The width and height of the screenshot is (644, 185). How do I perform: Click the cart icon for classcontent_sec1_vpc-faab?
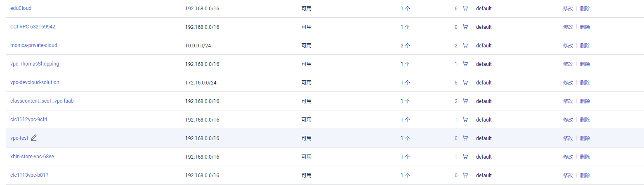(465, 101)
